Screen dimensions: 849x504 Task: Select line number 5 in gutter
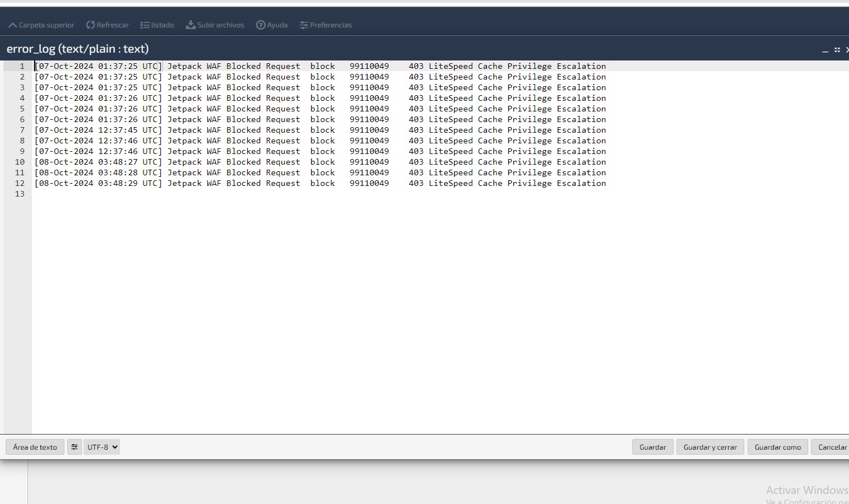[x=22, y=109]
